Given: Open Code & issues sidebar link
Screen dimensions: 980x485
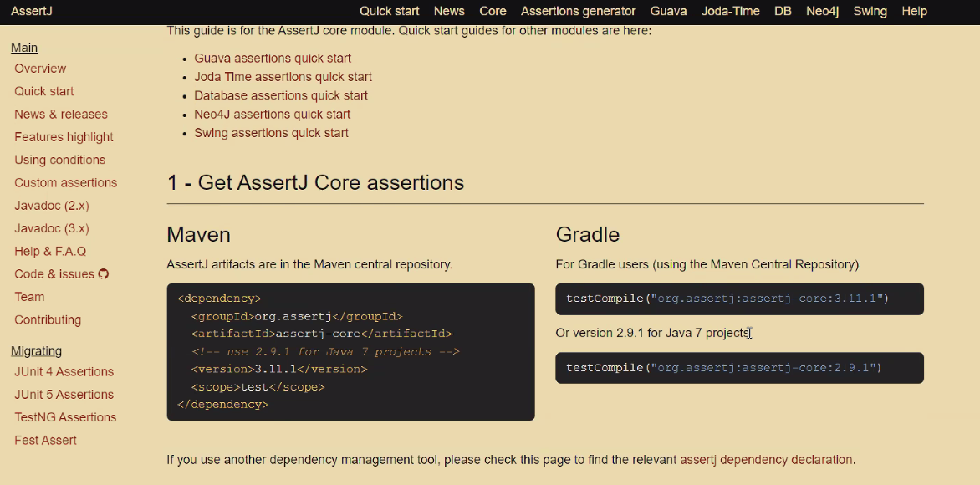Looking at the screenshot, I should 54,273.
